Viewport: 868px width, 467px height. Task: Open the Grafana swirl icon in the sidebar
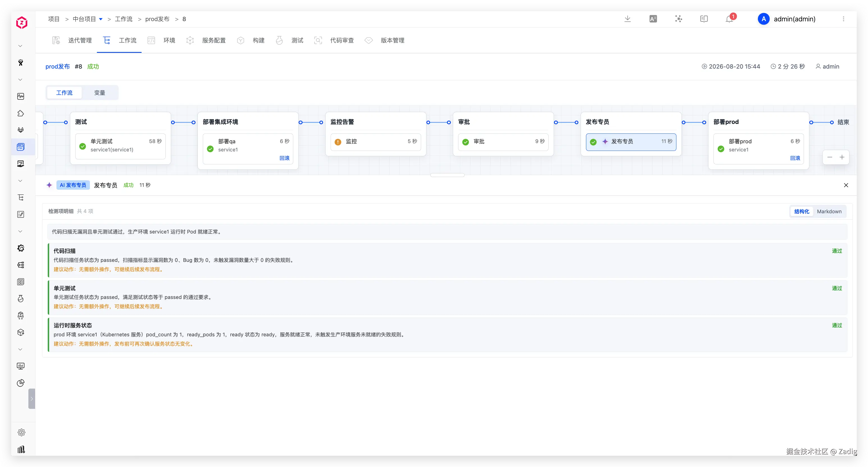pos(21,248)
